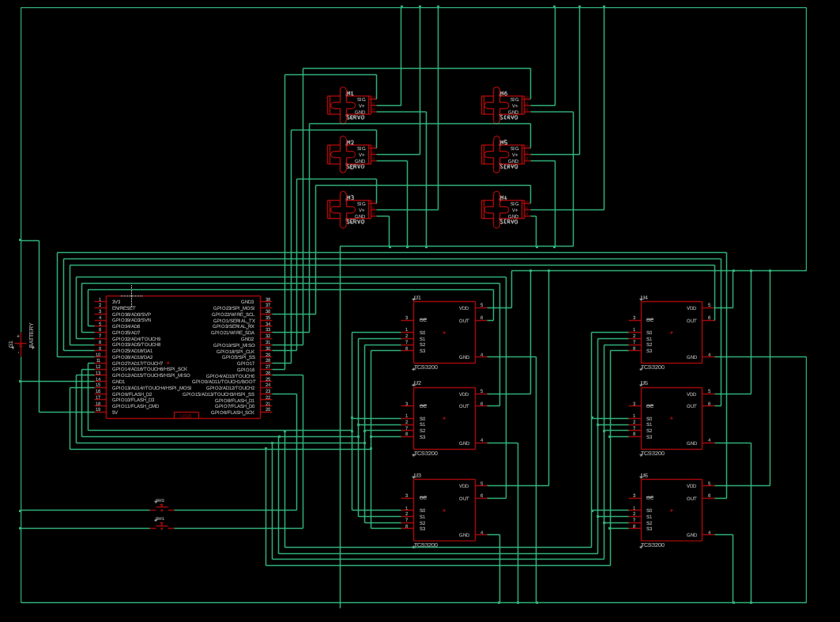Click the GPIO23/SPI_MOSI pin label
This screenshot has width=840, height=622.
[234, 308]
